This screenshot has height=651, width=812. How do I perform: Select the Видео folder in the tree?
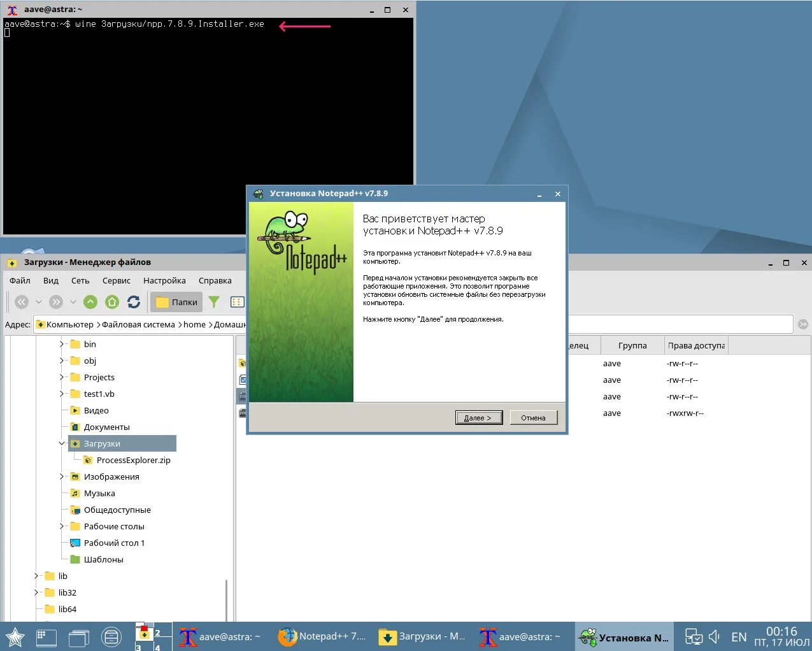89,410
